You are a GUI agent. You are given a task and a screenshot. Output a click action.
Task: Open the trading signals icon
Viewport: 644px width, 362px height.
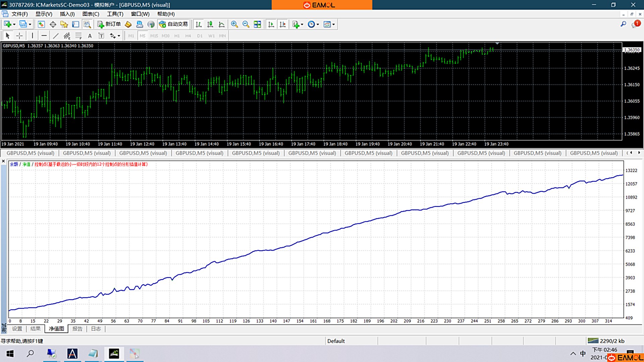(151, 24)
